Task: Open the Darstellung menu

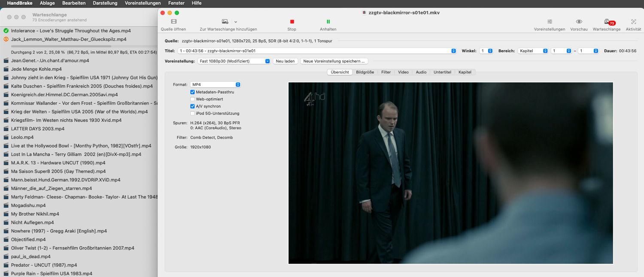Action: pyautogui.click(x=105, y=3)
